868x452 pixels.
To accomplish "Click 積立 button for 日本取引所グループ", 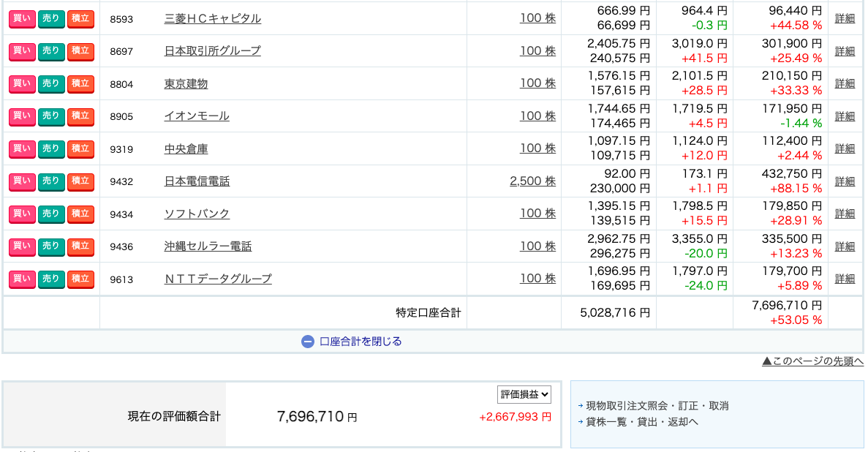I will [x=80, y=51].
